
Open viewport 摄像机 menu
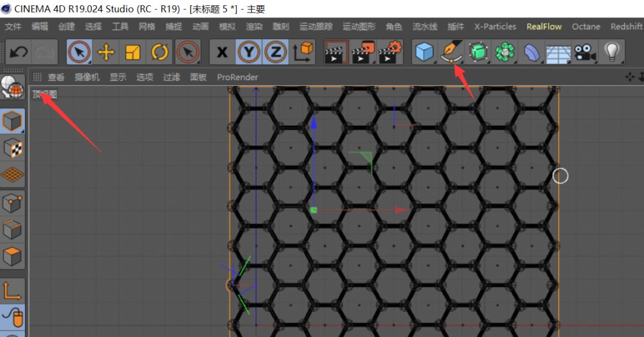coord(86,78)
